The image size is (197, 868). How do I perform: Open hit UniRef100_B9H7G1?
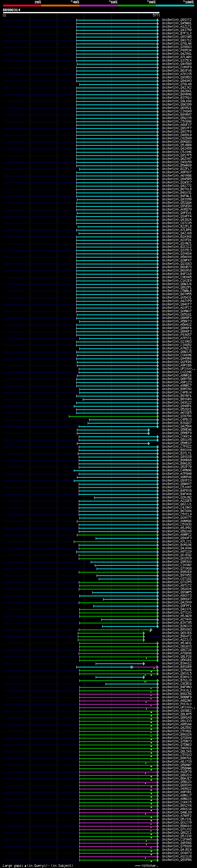pyautogui.click(x=177, y=758)
